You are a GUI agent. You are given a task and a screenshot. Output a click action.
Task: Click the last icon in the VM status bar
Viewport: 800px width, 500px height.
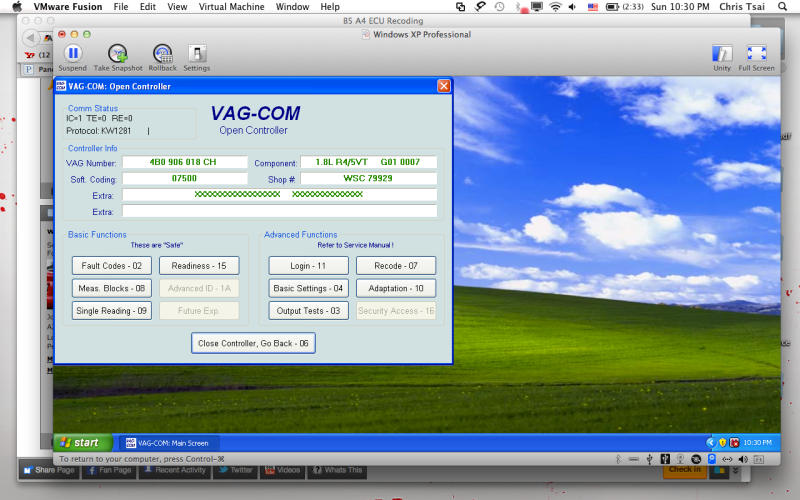click(759, 459)
